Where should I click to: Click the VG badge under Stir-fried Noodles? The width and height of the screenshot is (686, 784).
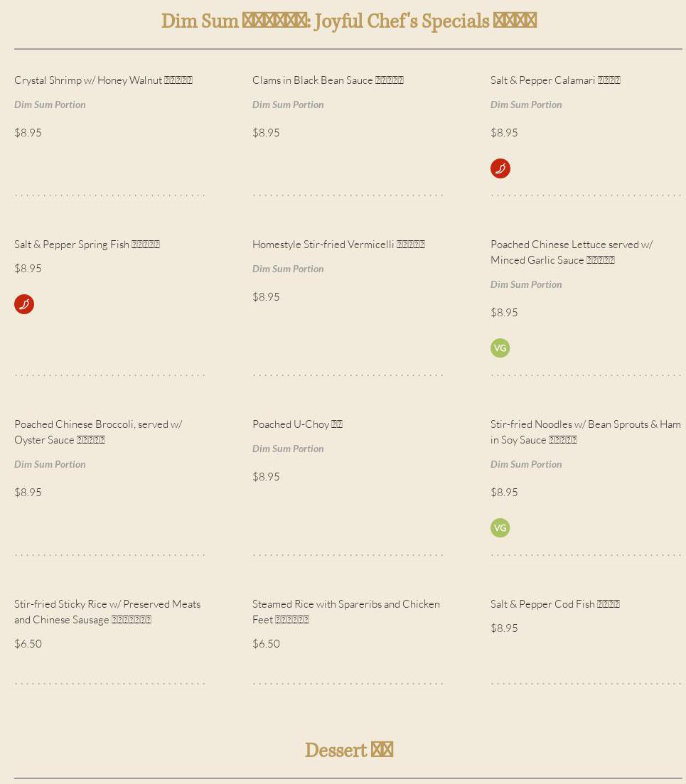pos(500,528)
